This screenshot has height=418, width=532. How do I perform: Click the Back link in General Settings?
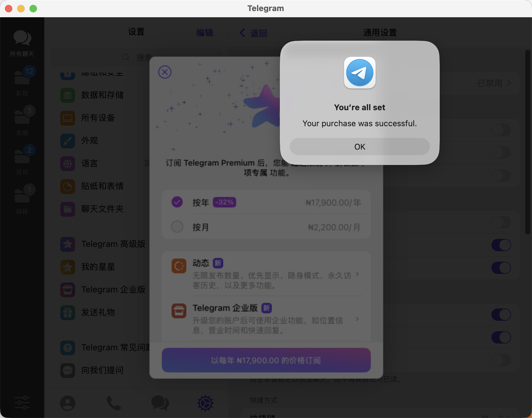click(254, 33)
